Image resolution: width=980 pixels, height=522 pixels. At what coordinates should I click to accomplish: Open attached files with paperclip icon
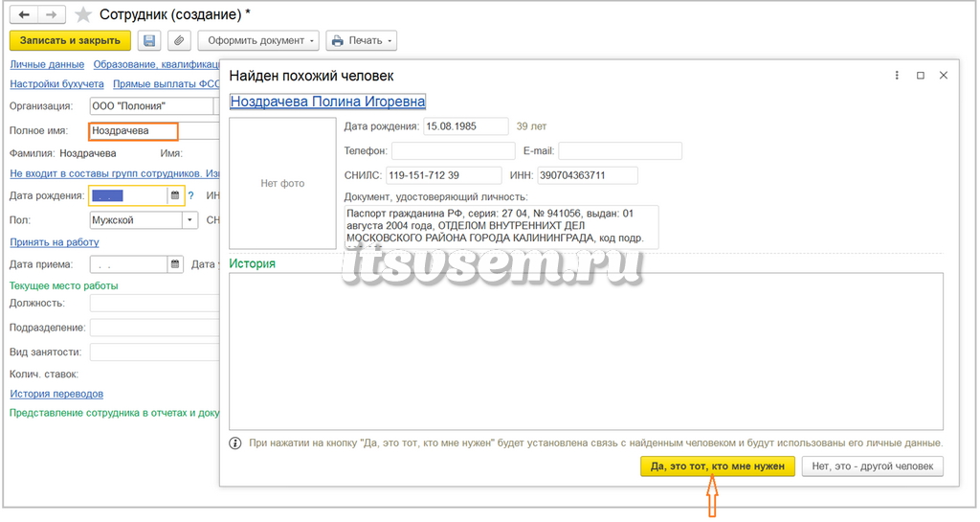pyautogui.click(x=179, y=40)
